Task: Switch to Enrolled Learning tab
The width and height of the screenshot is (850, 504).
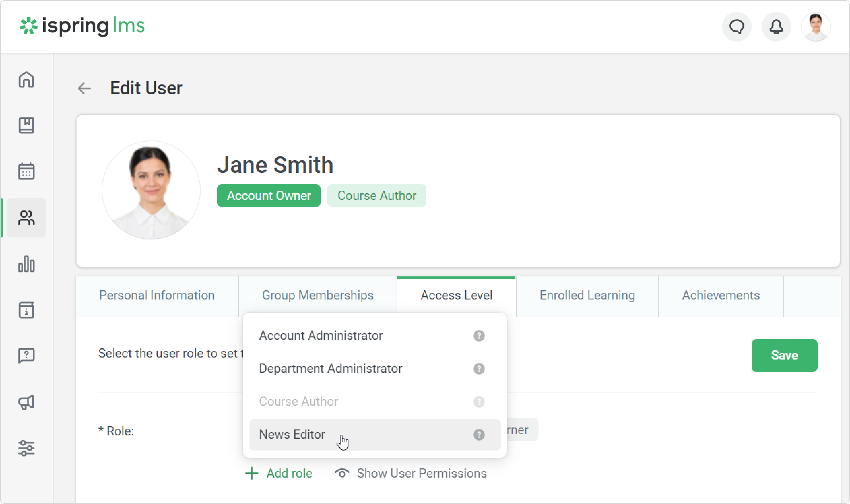Action: coord(587,295)
